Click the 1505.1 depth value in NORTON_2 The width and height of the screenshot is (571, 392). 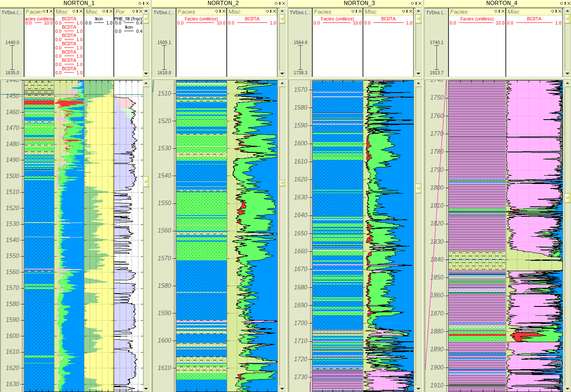point(164,42)
